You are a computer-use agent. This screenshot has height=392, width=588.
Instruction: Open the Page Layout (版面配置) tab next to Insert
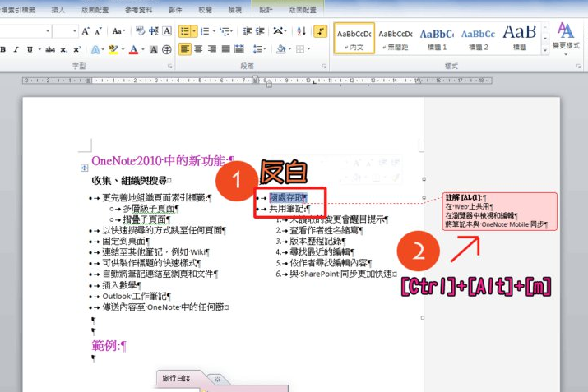95,10
